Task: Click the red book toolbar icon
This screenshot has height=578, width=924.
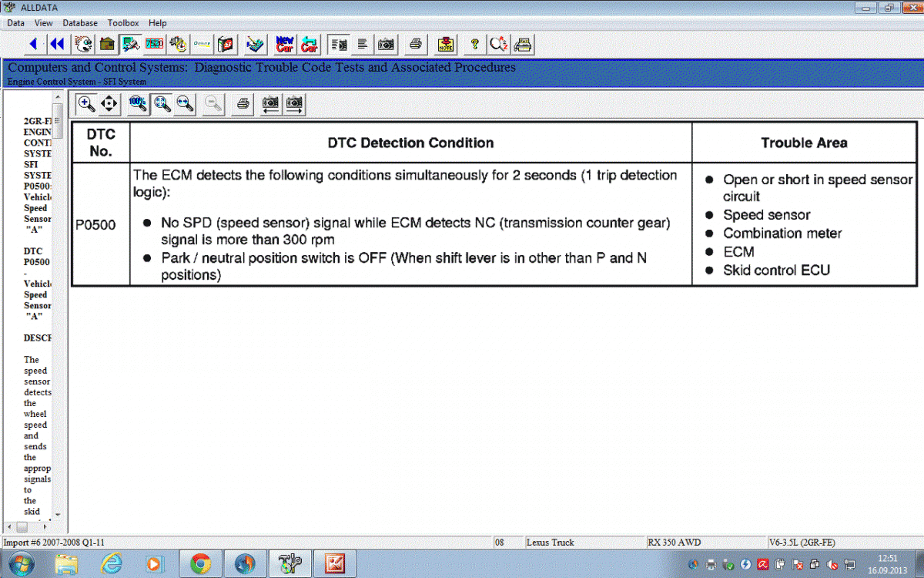Action: coord(226,44)
